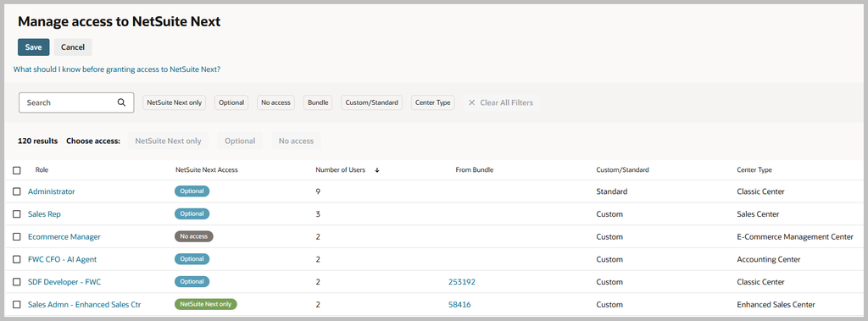Open the FWC CFO - AI Agent role
This screenshot has width=868, height=321.
coord(63,259)
